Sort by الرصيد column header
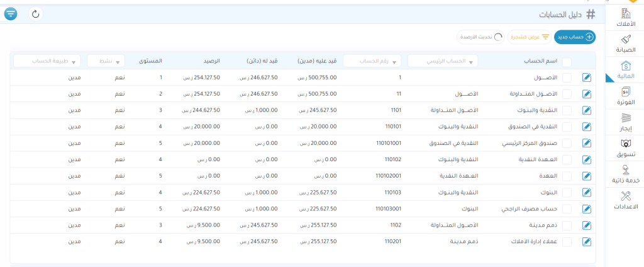644x267 pixels. tap(213, 61)
